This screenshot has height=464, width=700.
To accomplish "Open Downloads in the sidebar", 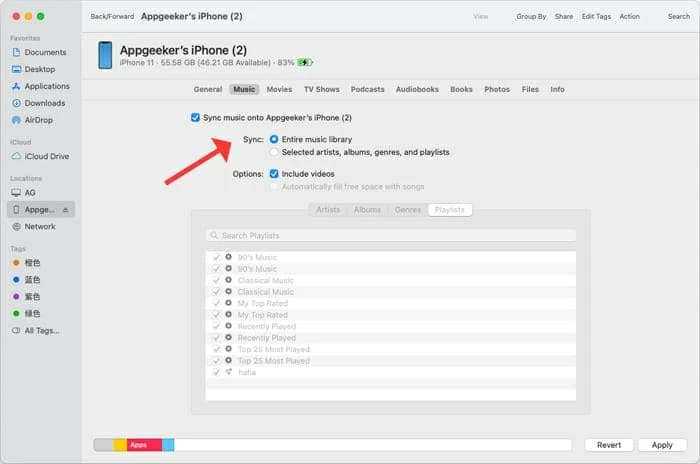I will (x=44, y=103).
